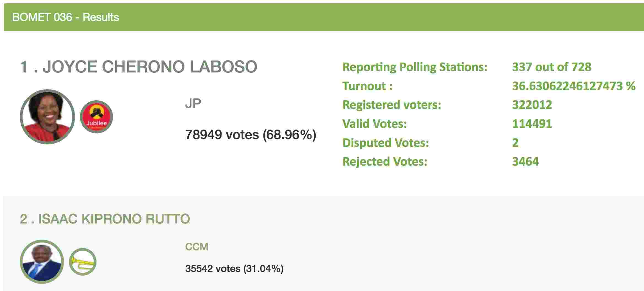Click Isaac Kiprono Rutto's portrait photo

[x=42, y=262]
